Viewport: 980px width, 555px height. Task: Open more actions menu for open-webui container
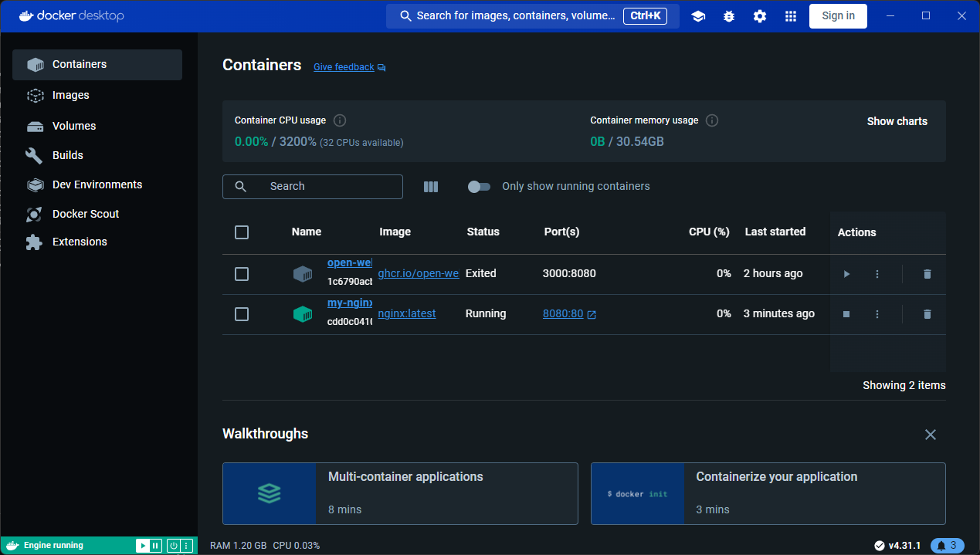[877, 274]
